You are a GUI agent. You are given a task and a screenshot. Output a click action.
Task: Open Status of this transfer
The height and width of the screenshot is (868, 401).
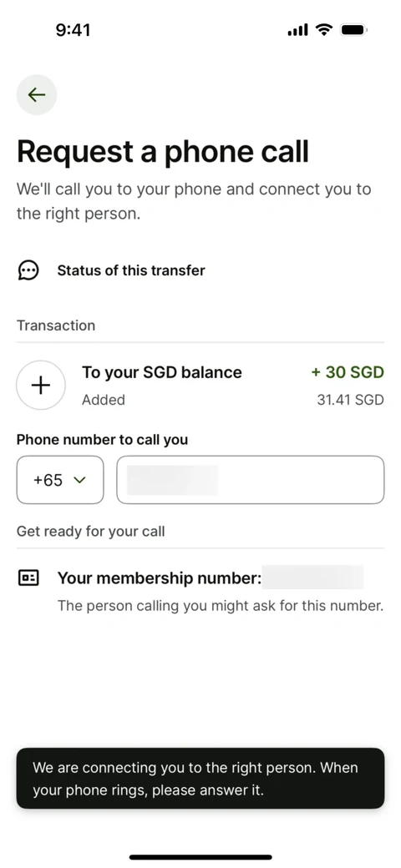131,270
